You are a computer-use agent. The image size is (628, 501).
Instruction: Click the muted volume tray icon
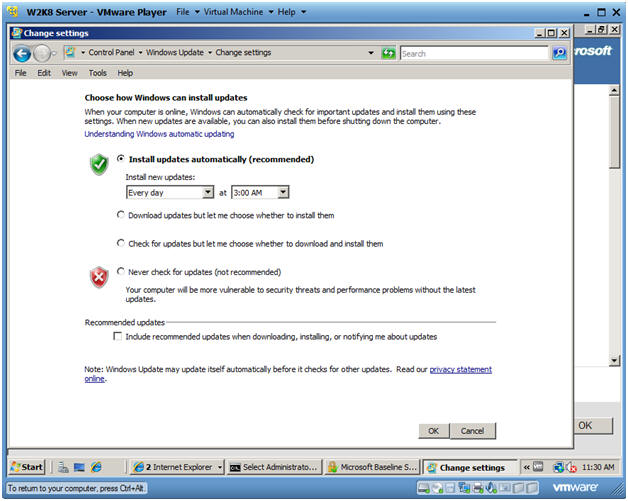click(x=571, y=467)
